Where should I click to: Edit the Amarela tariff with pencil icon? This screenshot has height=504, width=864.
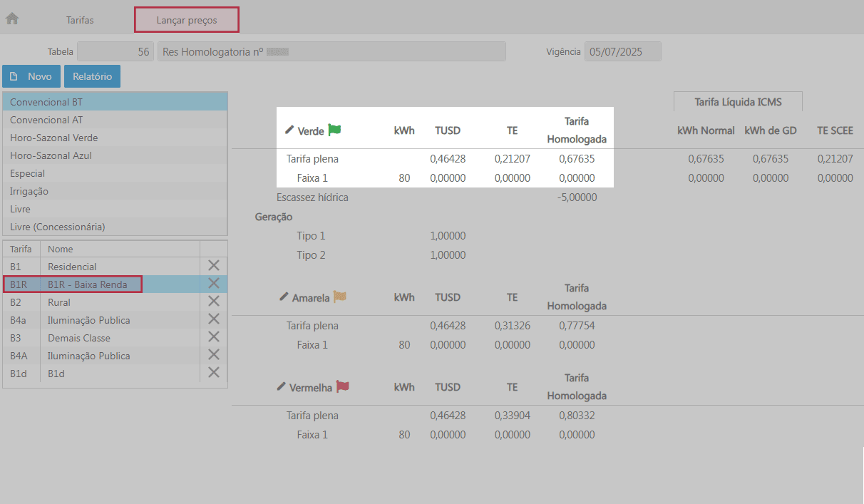point(283,297)
